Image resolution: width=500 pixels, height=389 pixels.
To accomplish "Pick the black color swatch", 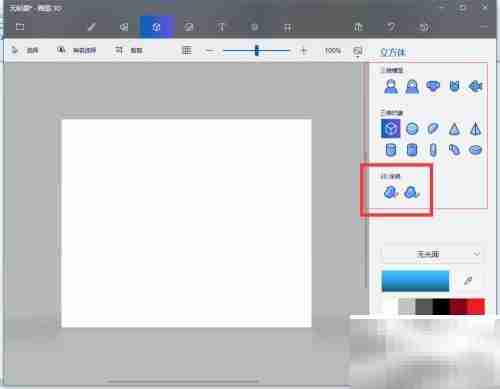I will 441,307.
